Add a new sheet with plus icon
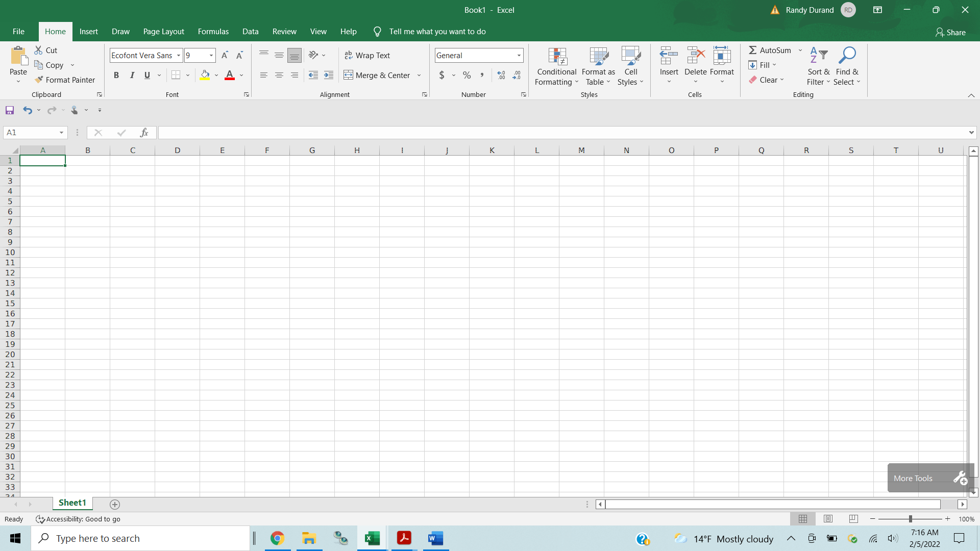This screenshot has height=551, width=980. point(115,504)
